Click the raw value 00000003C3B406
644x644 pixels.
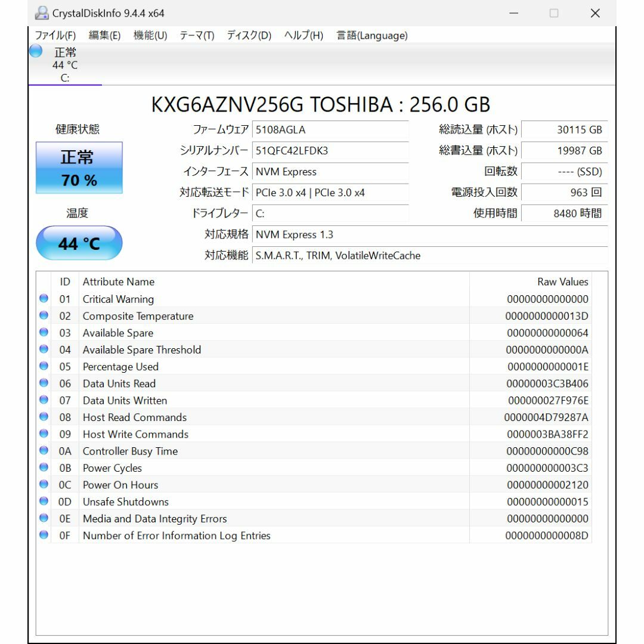547,383
